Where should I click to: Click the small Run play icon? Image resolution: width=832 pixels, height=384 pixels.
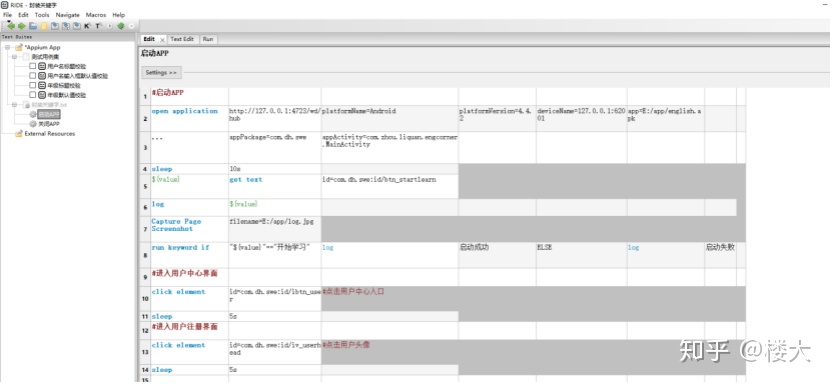pos(109,26)
